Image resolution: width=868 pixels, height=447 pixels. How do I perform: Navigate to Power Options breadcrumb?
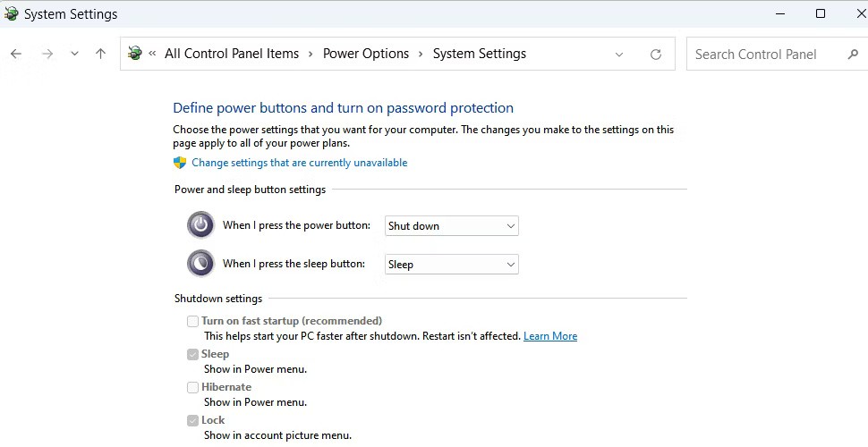click(366, 54)
